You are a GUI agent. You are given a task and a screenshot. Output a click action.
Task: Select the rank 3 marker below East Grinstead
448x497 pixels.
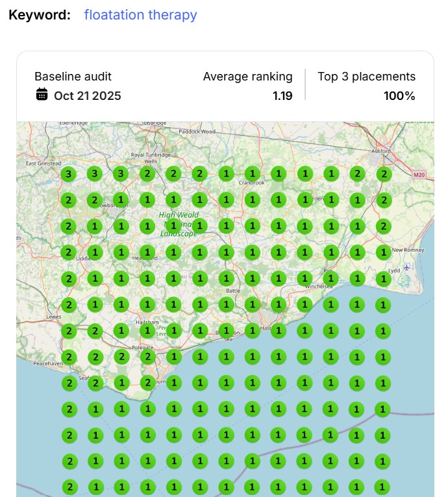[x=68, y=174]
